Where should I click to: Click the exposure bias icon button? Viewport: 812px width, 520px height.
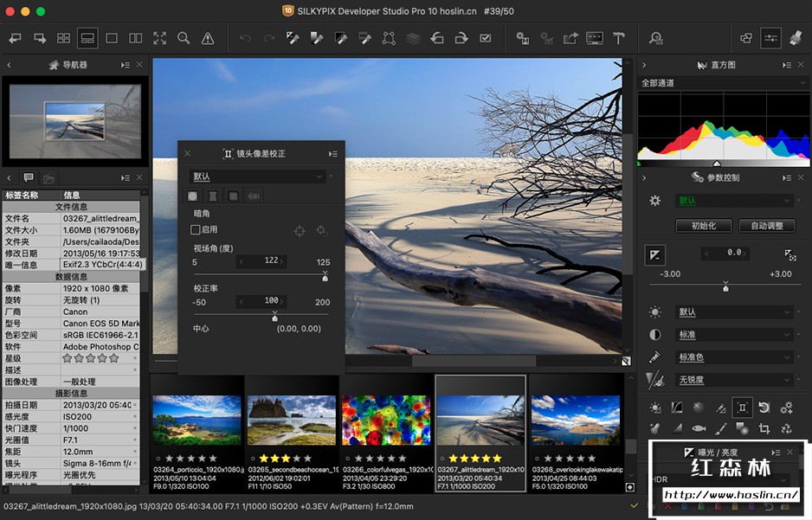pos(655,254)
